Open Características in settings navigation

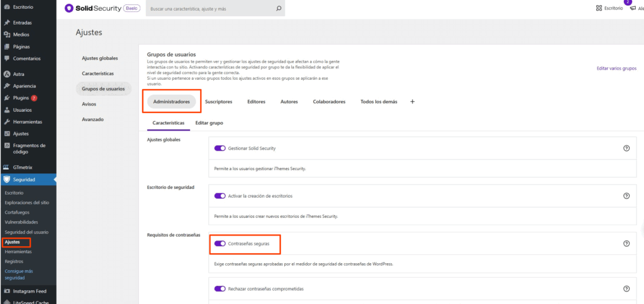[x=97, y=73]
